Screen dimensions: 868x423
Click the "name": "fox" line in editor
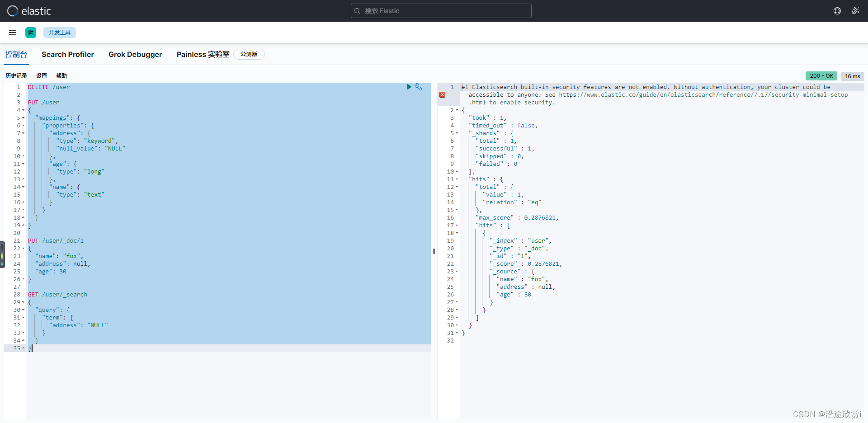coord(59,256)
